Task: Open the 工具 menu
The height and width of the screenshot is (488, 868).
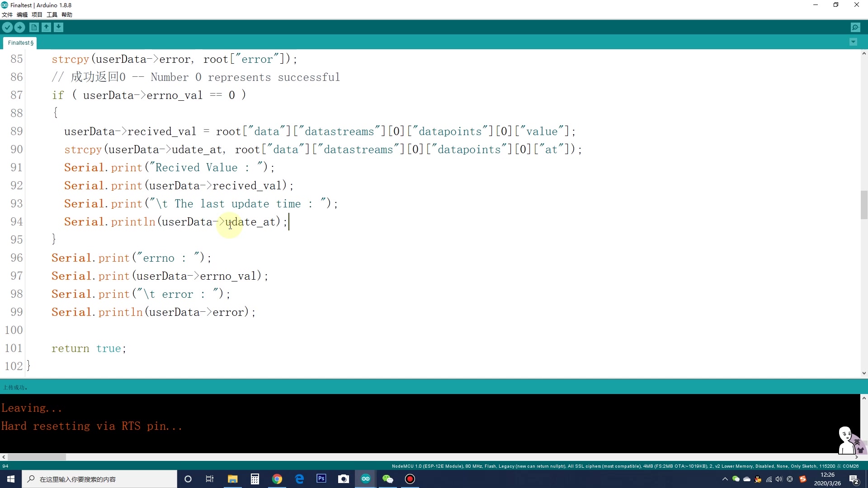Action: click(52, 14)
